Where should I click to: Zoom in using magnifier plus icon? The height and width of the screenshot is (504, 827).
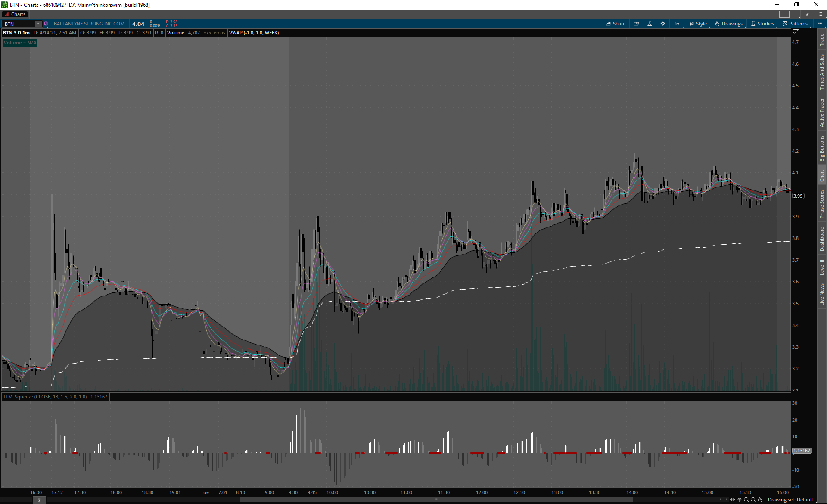[746, 500]
